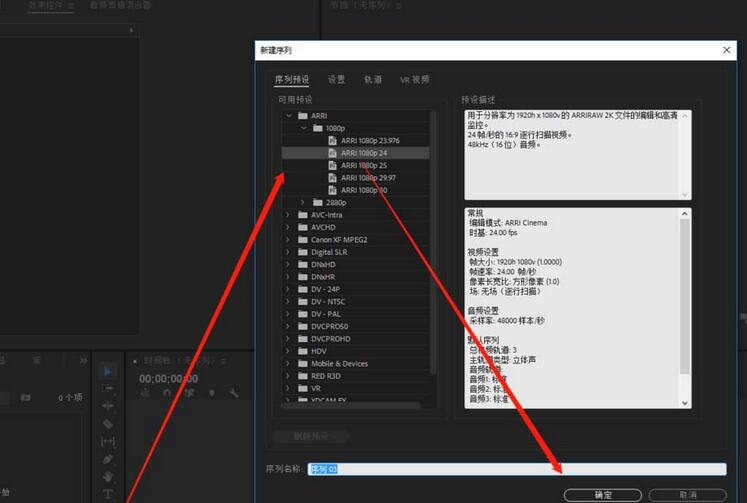Expand the Canon XF MPEG2 folder

(x=287, y=240)
